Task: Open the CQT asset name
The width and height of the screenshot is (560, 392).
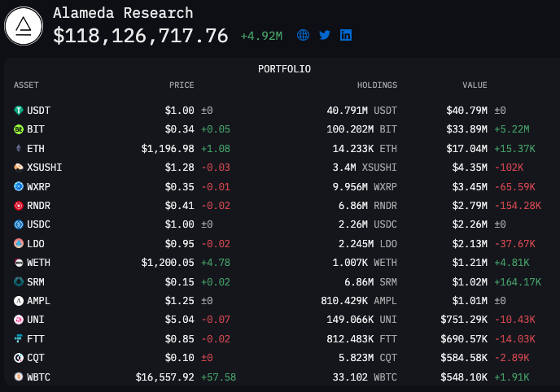Action: [x=36, y=358]
